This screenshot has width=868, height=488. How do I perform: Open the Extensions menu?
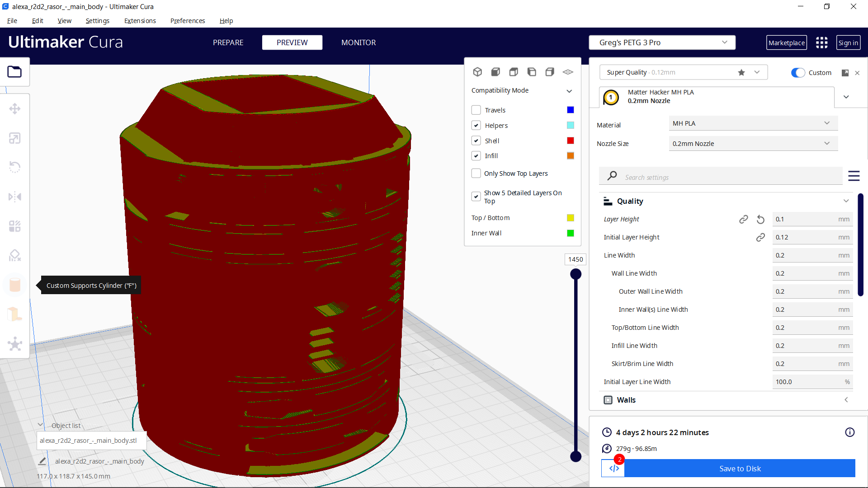tap(140, 21)
